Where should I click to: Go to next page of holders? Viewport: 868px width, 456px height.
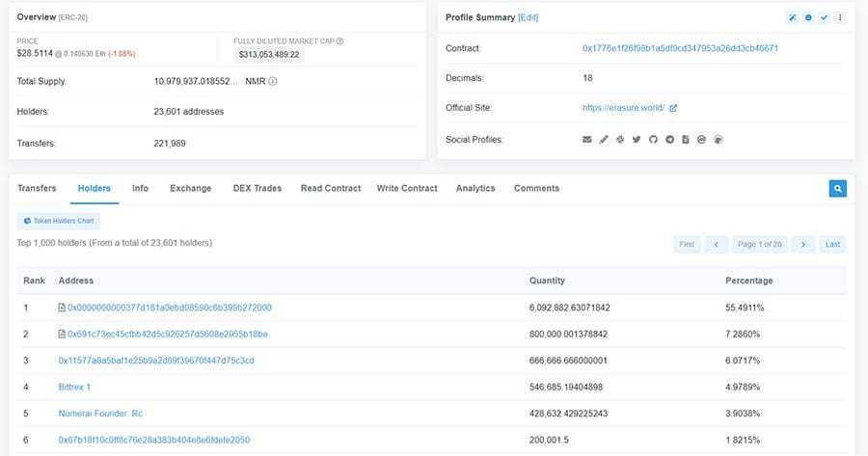pos(802,245)
